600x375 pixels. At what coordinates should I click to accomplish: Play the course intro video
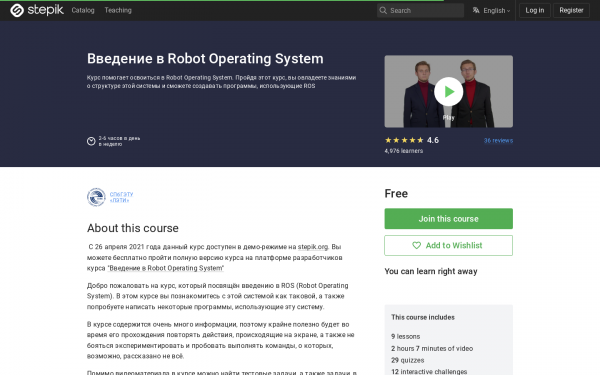448,91
